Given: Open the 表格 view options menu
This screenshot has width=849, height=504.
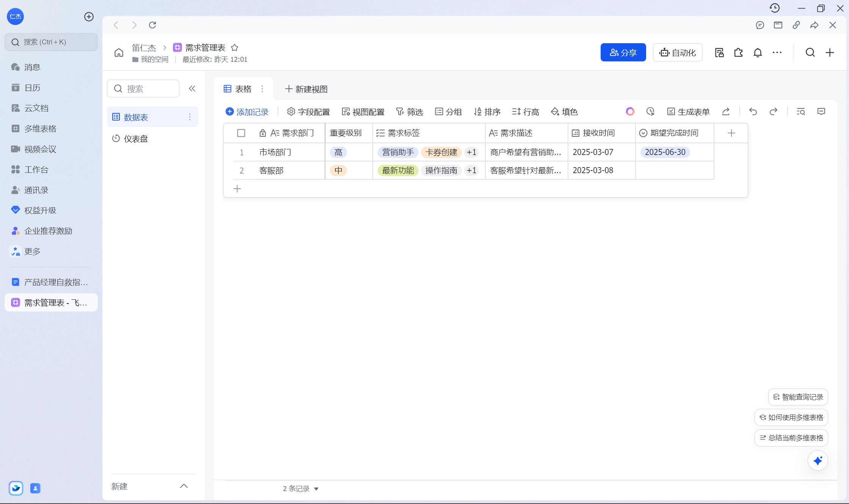Looking at the screenshot, I should (x=262, y=89).
